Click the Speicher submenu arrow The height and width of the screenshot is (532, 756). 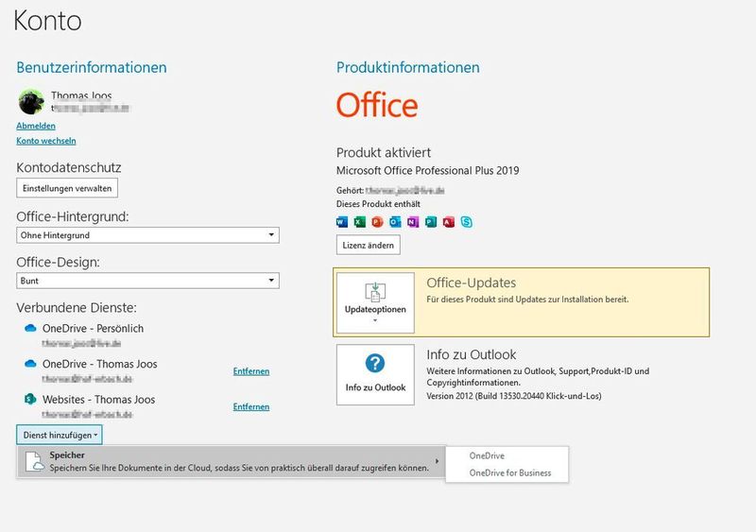tap(437, 461)
